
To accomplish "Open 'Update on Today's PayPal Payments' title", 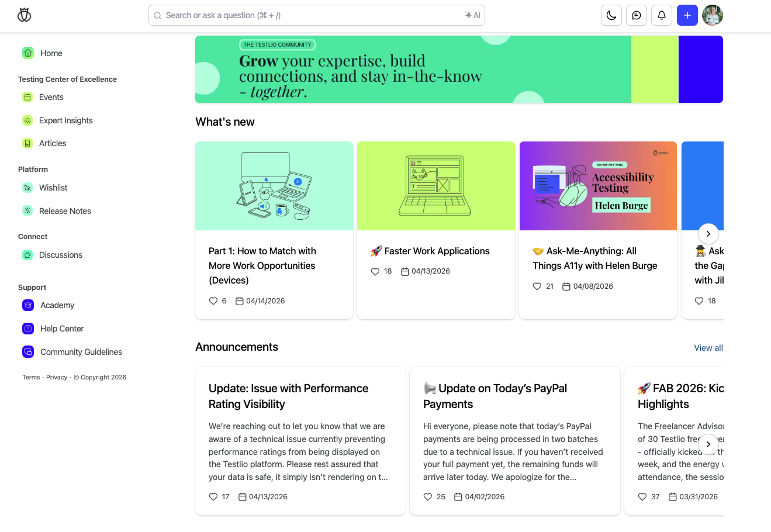I will pos(495,396).
